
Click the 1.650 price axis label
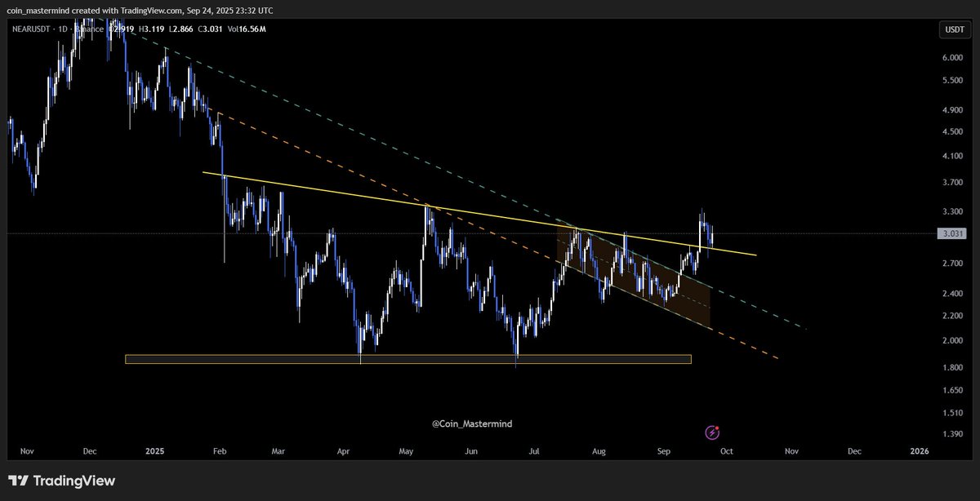click(x=953, y=391)
